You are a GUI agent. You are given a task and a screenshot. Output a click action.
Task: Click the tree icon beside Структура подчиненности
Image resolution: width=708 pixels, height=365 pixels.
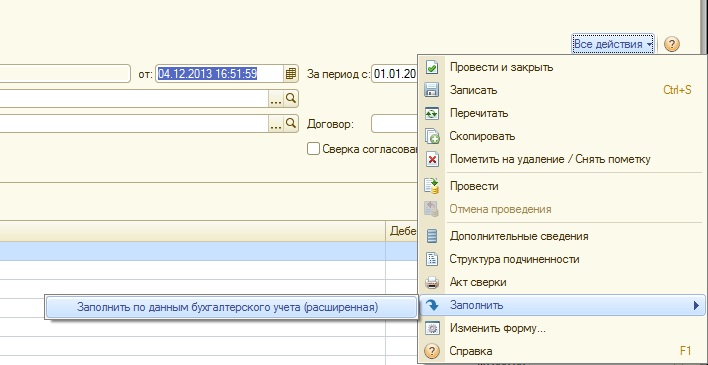[432, 259]
